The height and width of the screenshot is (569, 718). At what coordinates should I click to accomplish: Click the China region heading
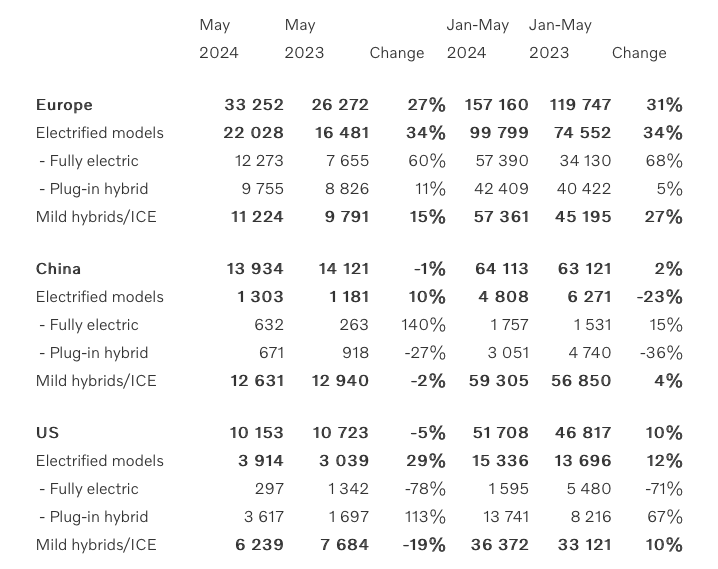pyautogui.click(x=58, y=269)
